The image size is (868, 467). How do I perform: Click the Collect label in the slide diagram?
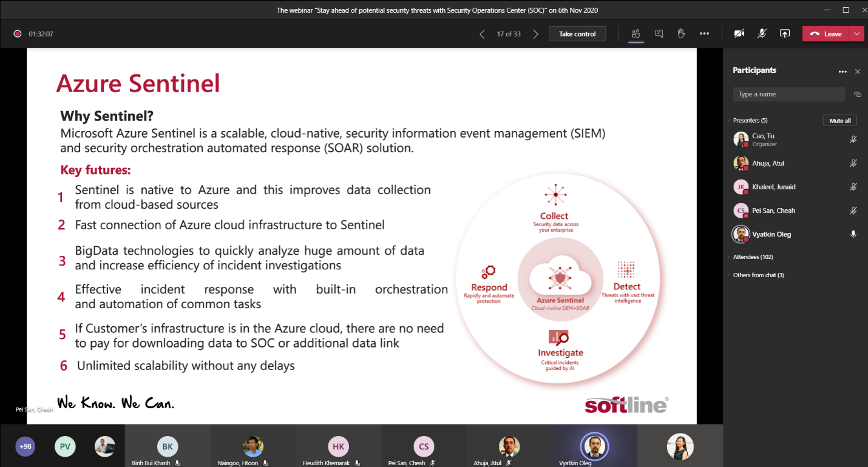coord(554,216)
